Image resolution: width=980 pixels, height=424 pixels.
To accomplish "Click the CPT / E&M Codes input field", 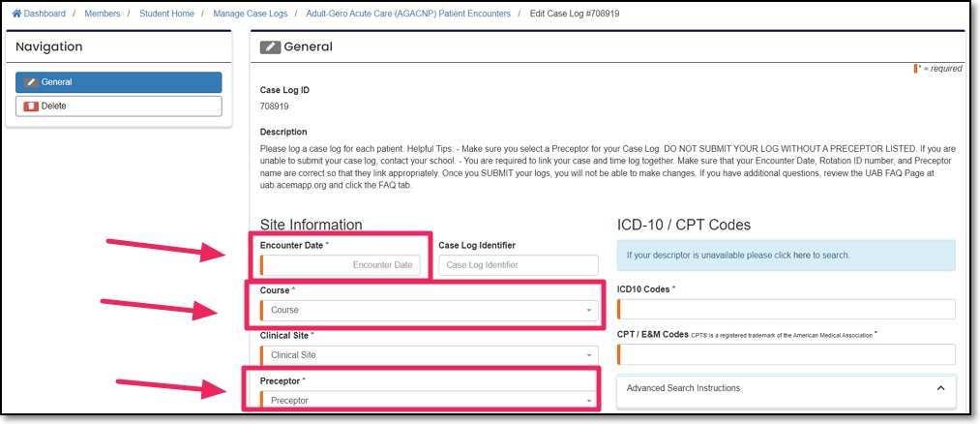I will click(787, 354).
